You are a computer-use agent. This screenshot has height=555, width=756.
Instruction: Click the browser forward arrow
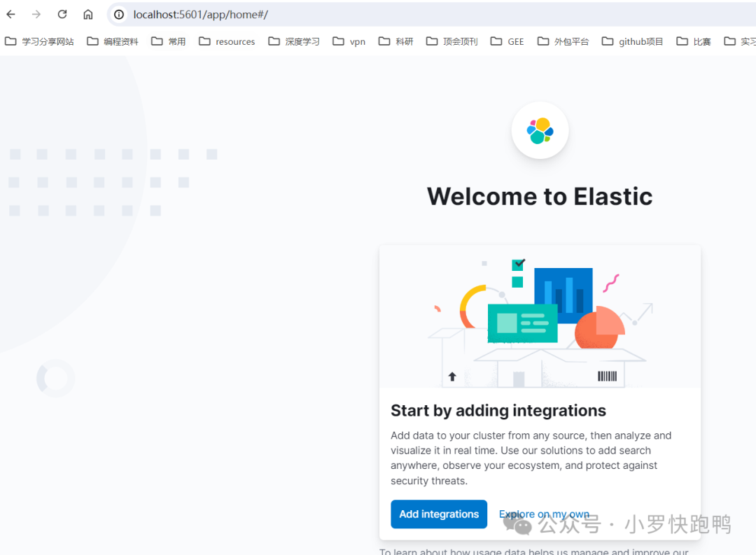(36, 15)
